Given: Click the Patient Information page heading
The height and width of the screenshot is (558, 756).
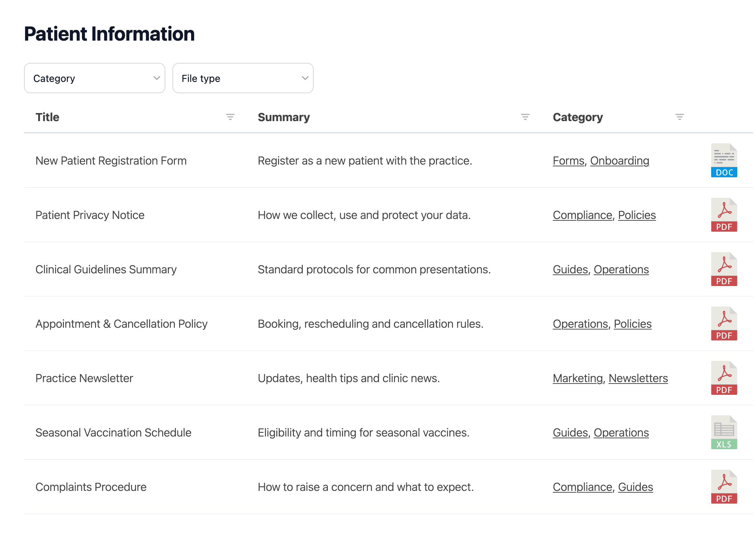Looking at the screenshot, I should (110, 34).
